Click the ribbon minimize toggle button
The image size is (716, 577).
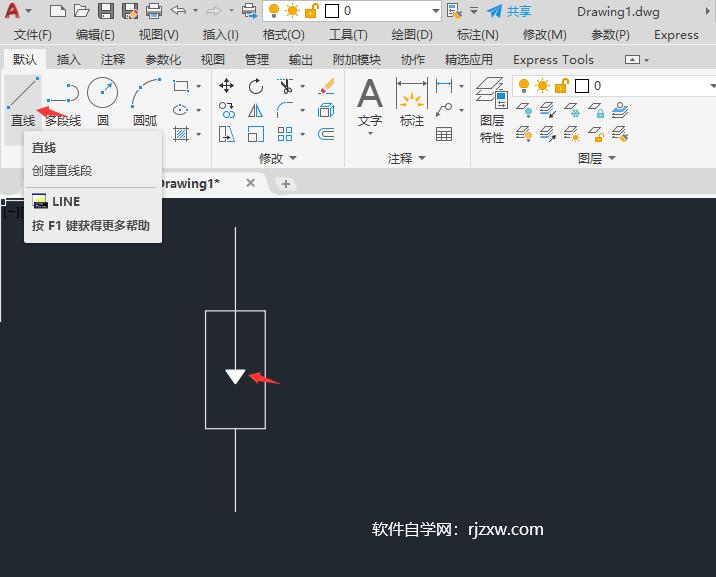pos(632,59)
